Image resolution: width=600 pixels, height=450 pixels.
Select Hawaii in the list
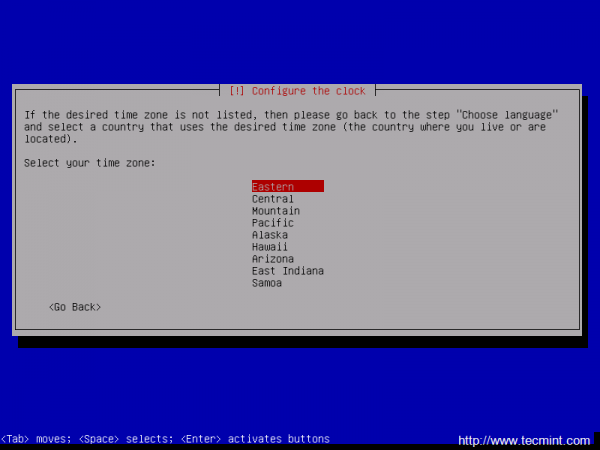269,247
